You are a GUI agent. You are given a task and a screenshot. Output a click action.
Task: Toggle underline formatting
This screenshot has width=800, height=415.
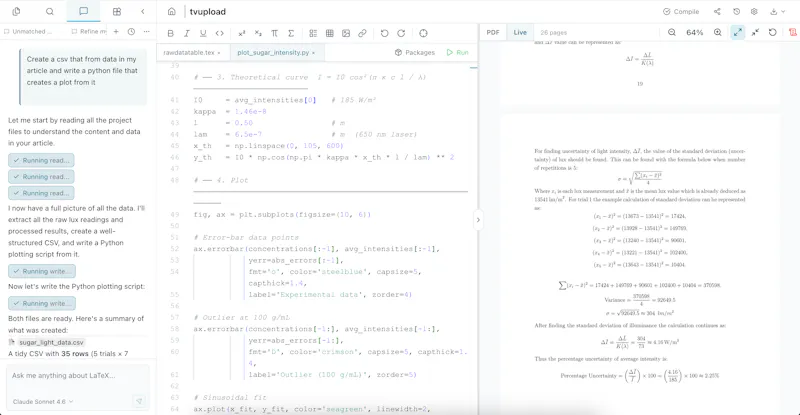203,33
